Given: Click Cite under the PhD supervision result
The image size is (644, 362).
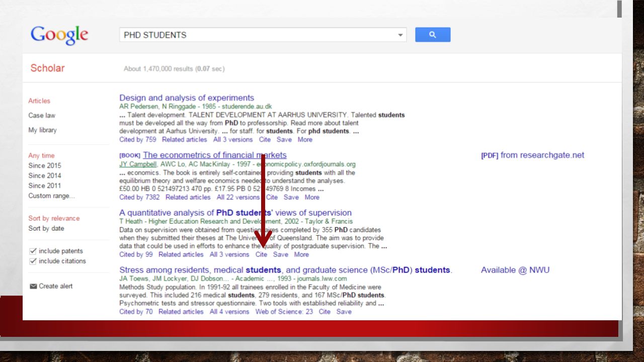Looking at the screenshot, I should click(261, 254).
